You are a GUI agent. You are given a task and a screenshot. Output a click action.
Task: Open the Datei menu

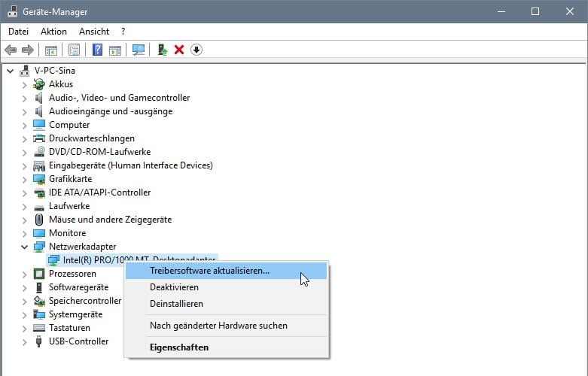tap(18, 32)
